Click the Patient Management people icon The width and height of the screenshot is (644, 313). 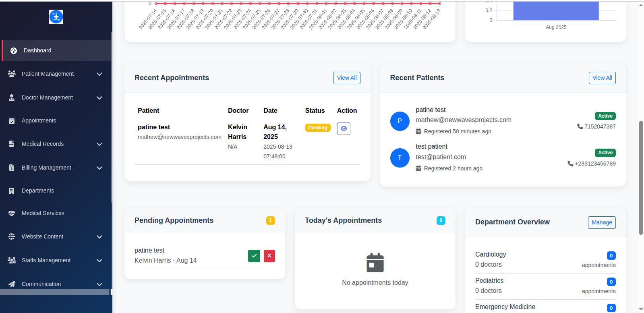(12, 74)
